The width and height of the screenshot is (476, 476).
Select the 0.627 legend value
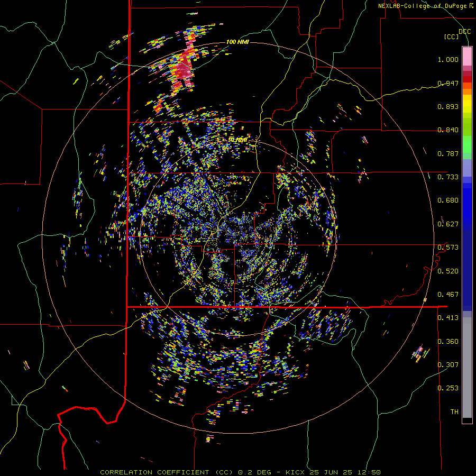pos(448,224)
